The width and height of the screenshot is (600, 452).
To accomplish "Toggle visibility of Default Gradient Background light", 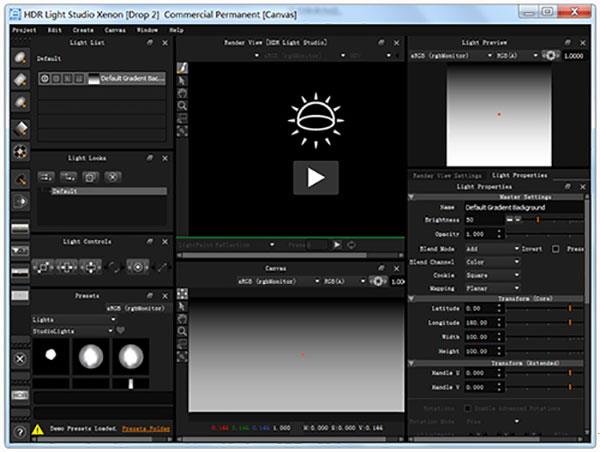I will pos(45,79).
